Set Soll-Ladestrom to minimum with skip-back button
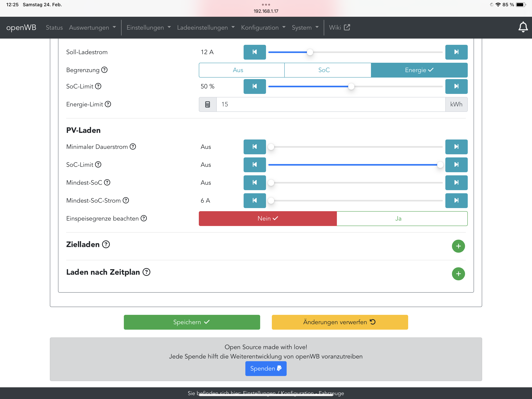This screenshot has height=399, width=532. click(255, 52)
